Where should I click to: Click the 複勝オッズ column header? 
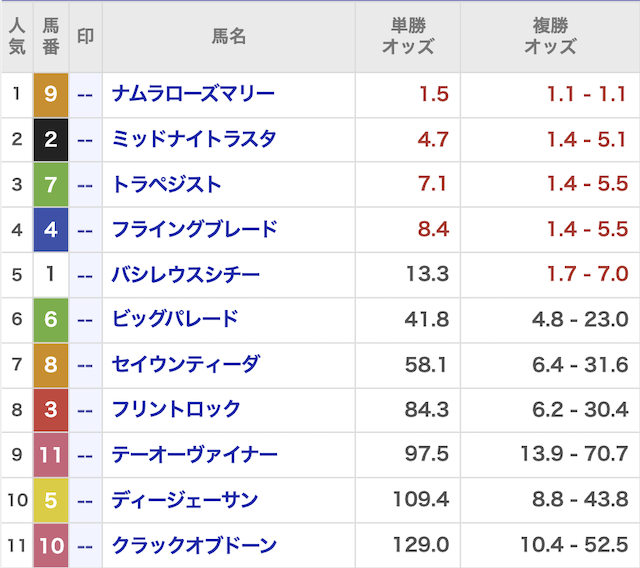click(550, 37)
